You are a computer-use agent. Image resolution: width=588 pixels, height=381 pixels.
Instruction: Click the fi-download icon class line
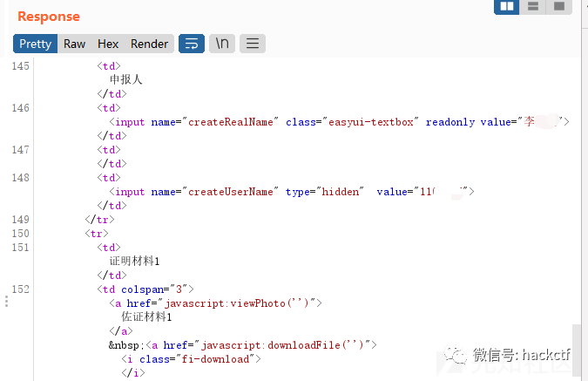(192, 359)
